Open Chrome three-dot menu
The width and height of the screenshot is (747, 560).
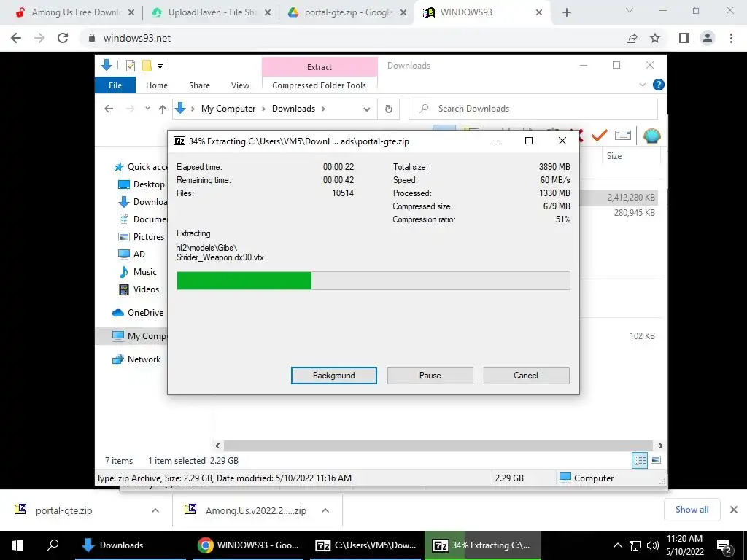(x=731, y=38)
